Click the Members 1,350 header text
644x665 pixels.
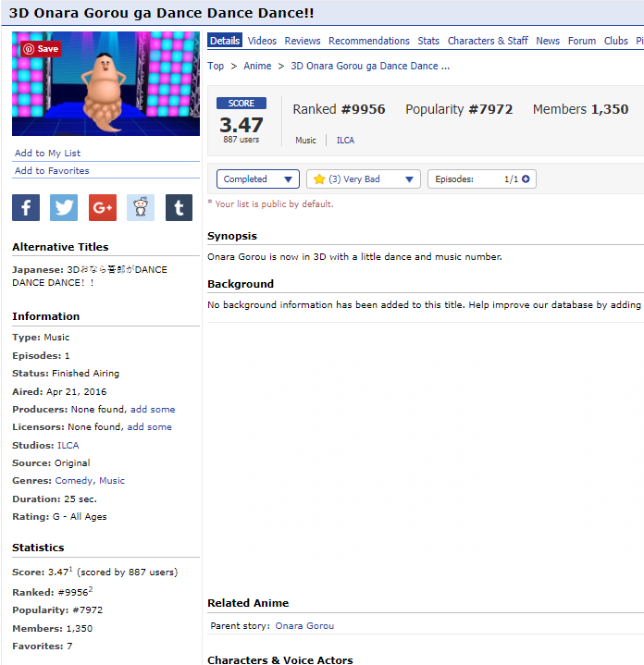click(x=581, y=109)
